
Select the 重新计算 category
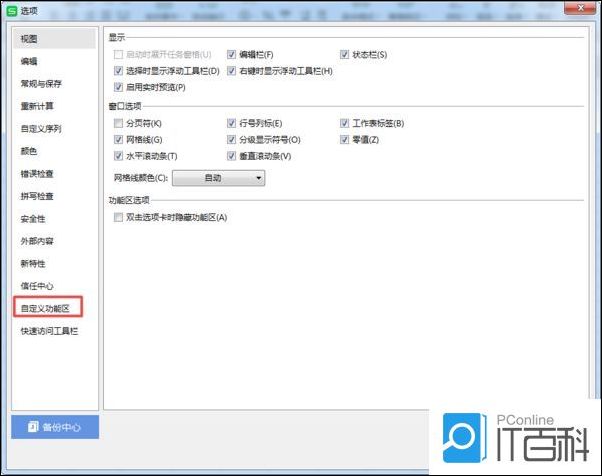coord(37,106)
